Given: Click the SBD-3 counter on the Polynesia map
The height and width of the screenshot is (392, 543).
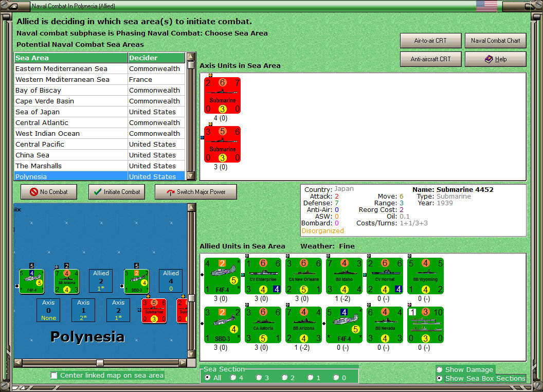Looking at the screenshot, I should click(137, 281).
